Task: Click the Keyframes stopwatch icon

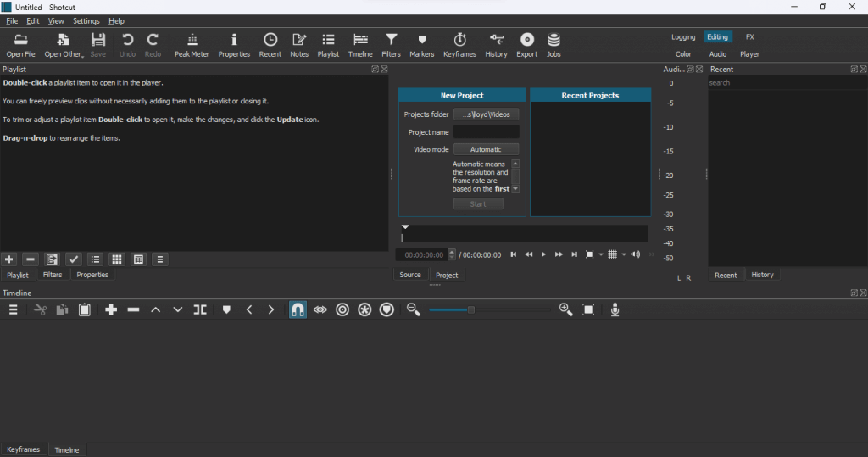Action: tap(459, 44)
